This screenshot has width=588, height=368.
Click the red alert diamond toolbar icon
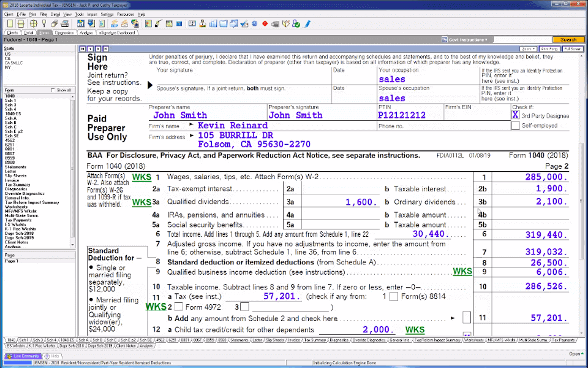tap(265, 24)
